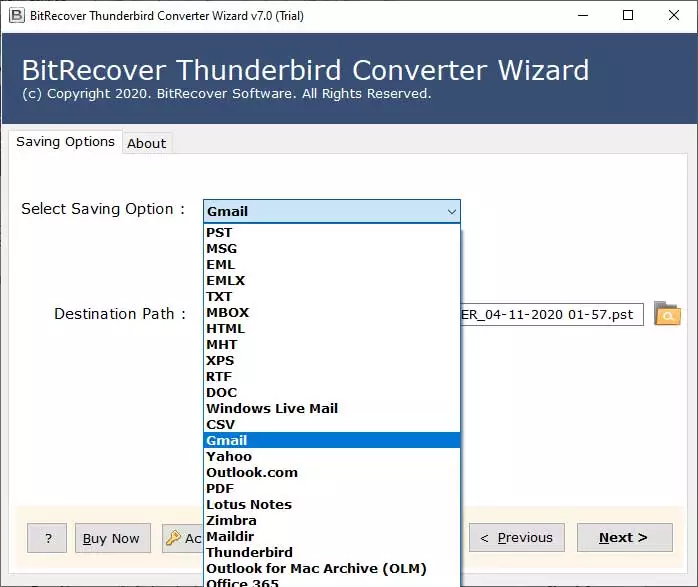
Task: Collapse the Saving Option dropdown arrow
Action: 451,211
